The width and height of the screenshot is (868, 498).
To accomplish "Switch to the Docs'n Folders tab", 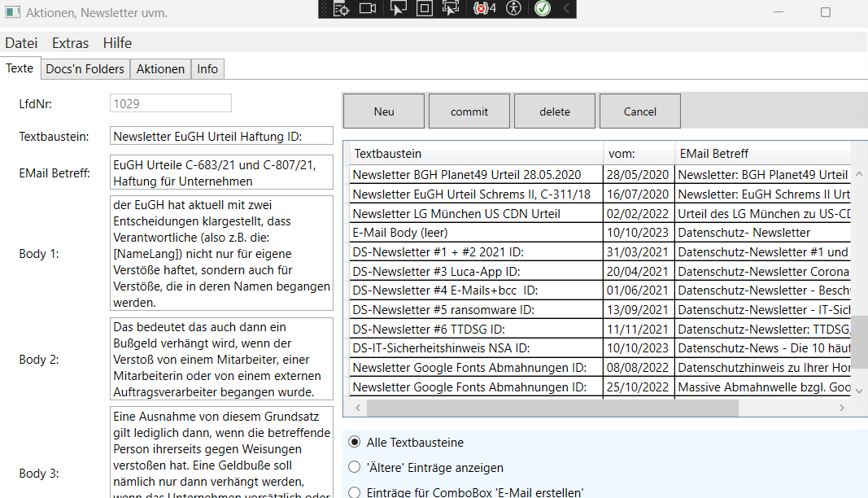I will (x=85, y=68).
